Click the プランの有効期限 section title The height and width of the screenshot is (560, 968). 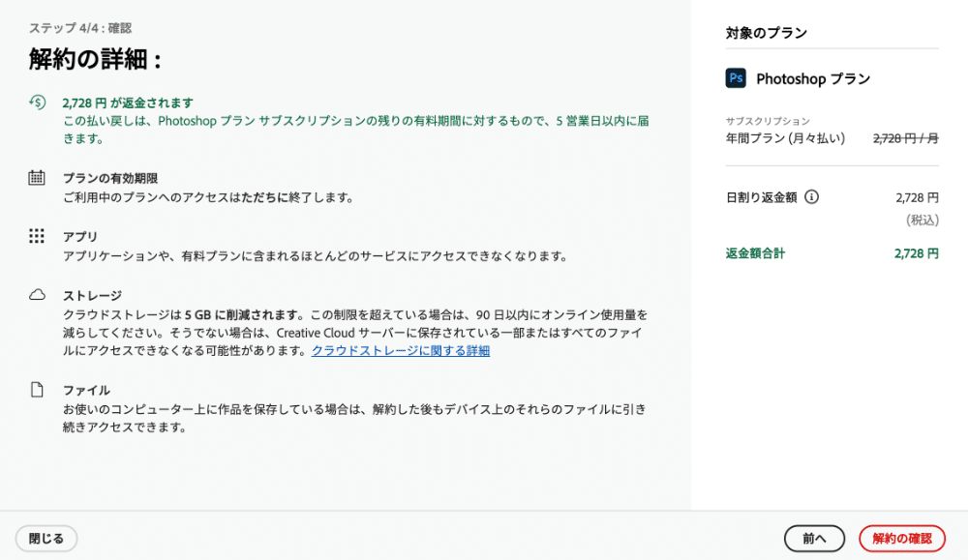110,178
